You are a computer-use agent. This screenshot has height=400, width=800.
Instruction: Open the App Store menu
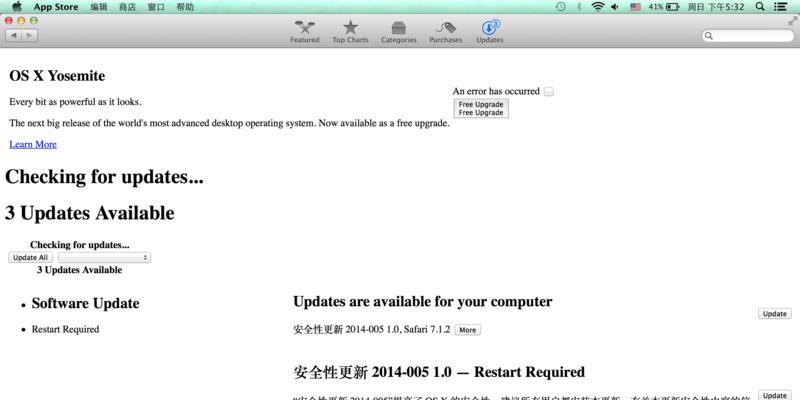click(x=56, y=7)
